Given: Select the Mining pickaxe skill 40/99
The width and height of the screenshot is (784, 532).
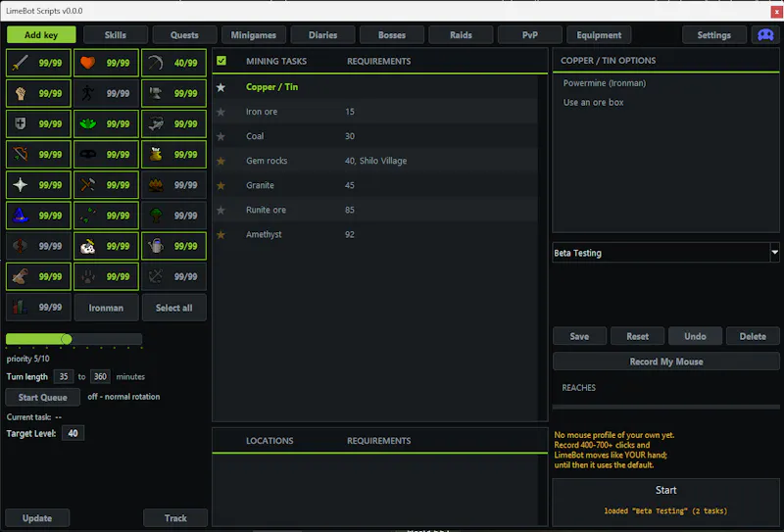Looking at the screenshot, I should click(x=173, y=63).
